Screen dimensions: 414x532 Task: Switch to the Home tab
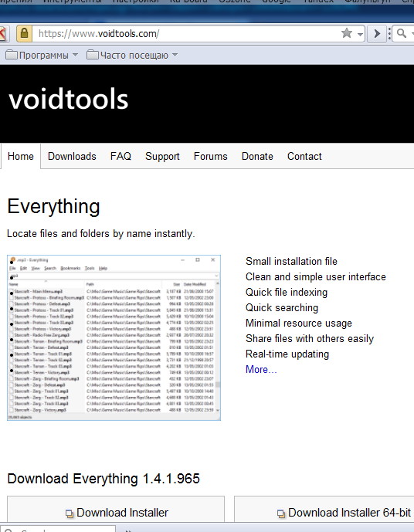[x=21, y=156]
